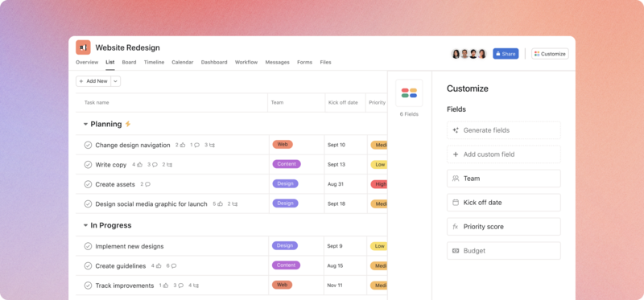Click the lightning bolt next to Planning
Image resolution: width=644 pixels, height=300 pixels.
pyautogui.click(x=128, y=124)
